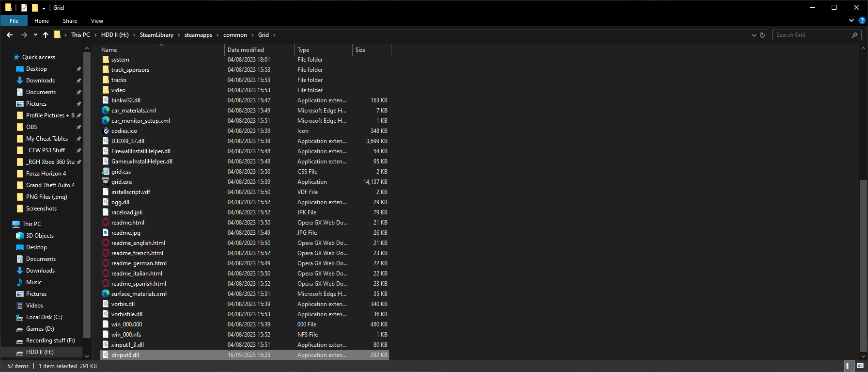Switch to the Home ribbon tab

(42, 21)
